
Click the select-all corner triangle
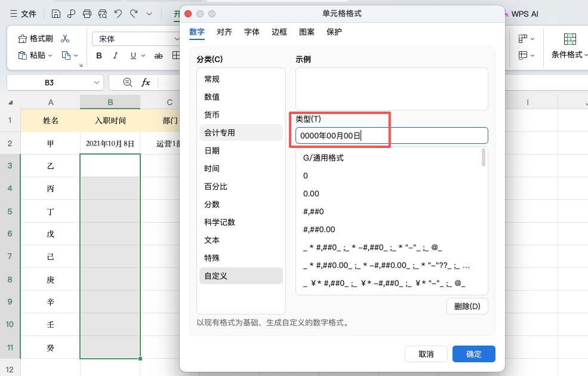pyautogui.click(x=11, y=102)
